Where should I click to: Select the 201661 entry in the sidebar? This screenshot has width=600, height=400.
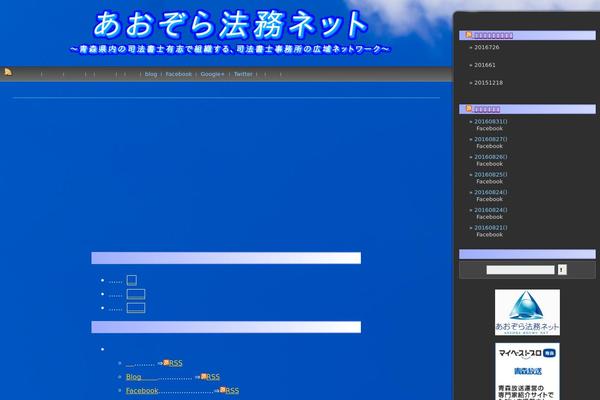point(485,65)
